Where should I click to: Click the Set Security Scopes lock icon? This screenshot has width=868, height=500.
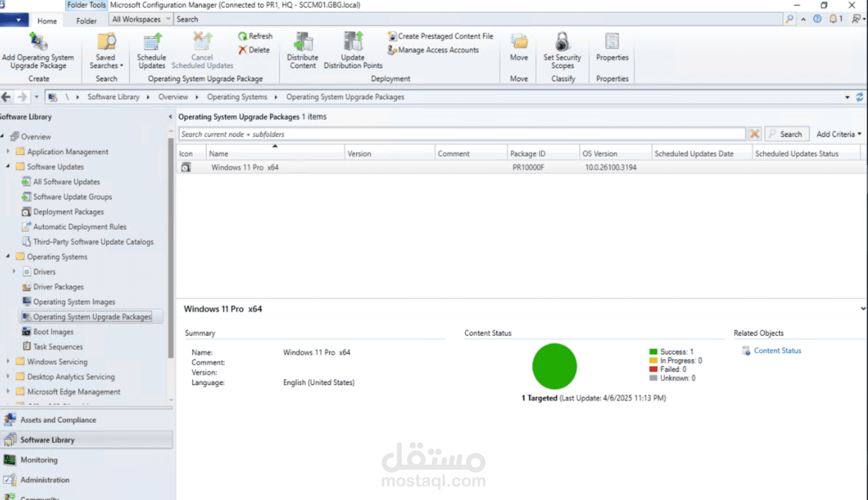[562, 42]
